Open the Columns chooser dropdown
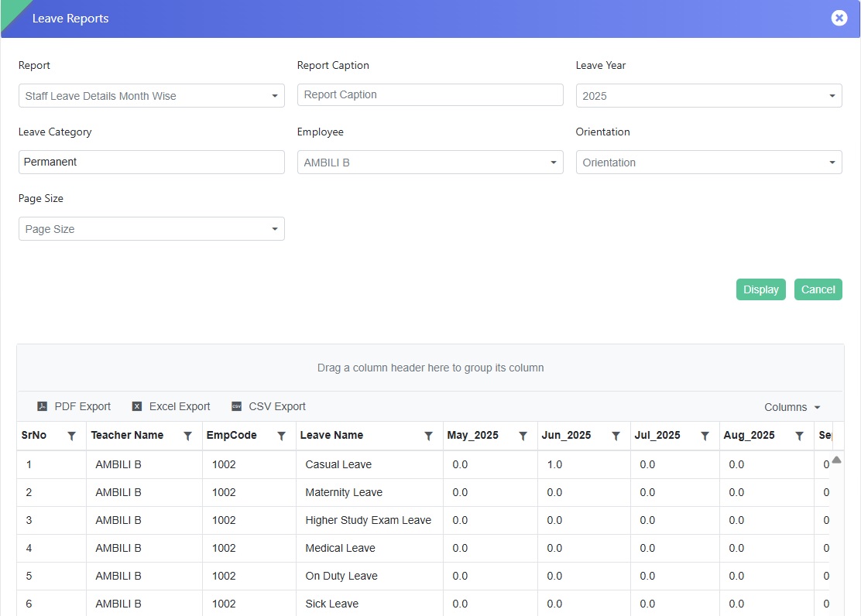Viewport: 861px width, 616px height. (x=792, y=408)
